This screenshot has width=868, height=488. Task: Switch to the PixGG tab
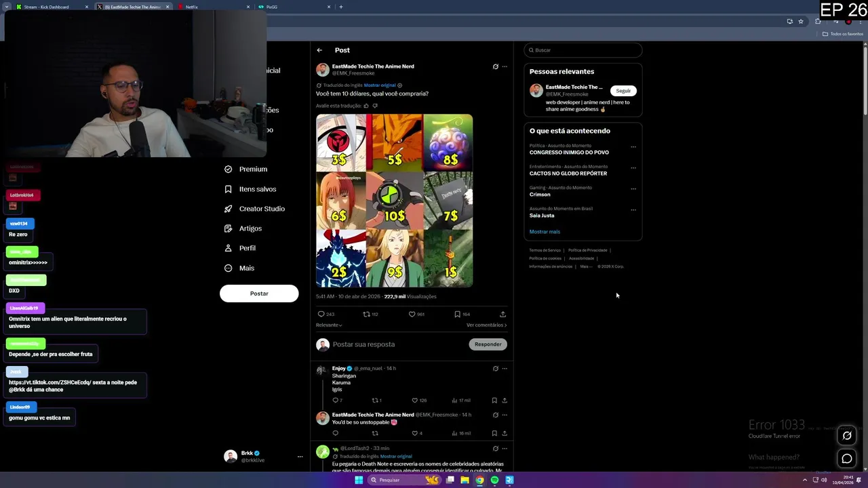pos(295,7)
